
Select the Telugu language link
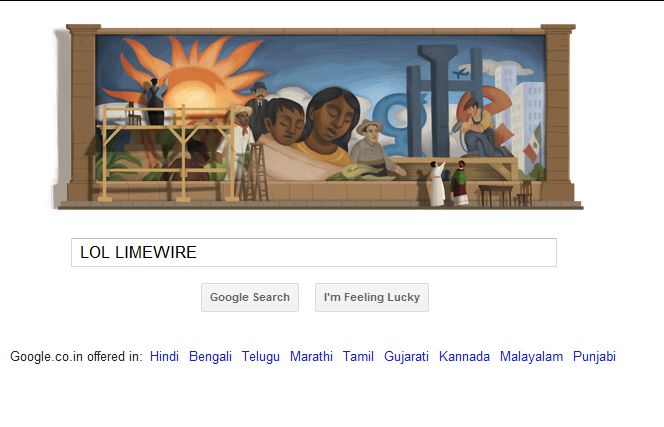tap(261, 356)
